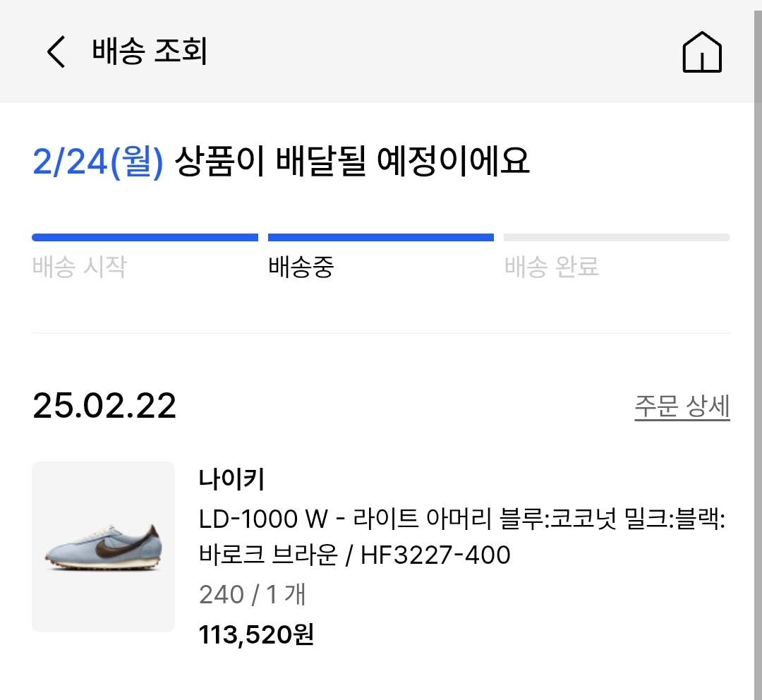
Task: Tap the Nike sneaker product thumbnail
Action: [x=103, y=546]
